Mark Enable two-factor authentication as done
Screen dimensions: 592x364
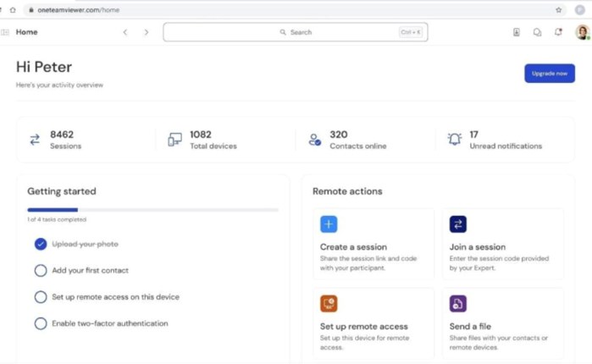click(x=41, y=323)
